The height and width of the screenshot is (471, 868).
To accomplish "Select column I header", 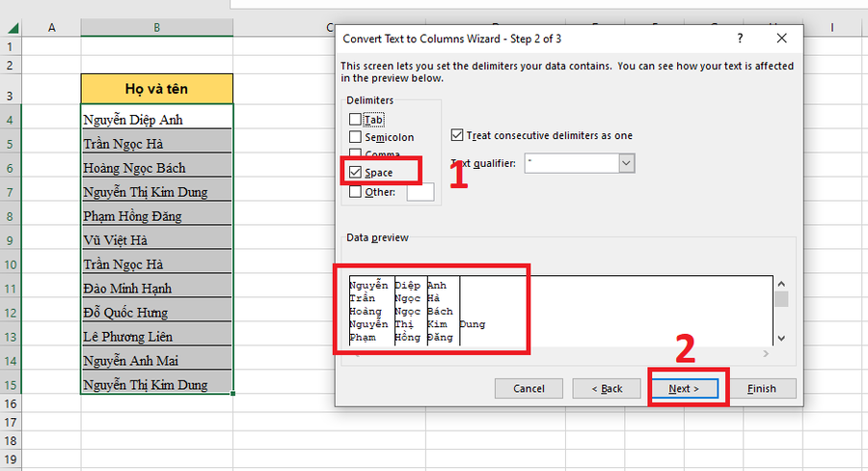I will pyautogui.click(x=832, y=28).
